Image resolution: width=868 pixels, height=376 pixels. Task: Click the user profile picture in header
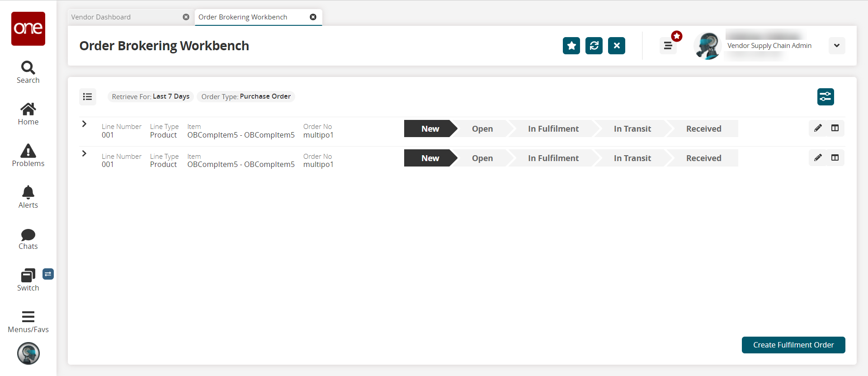708,46
